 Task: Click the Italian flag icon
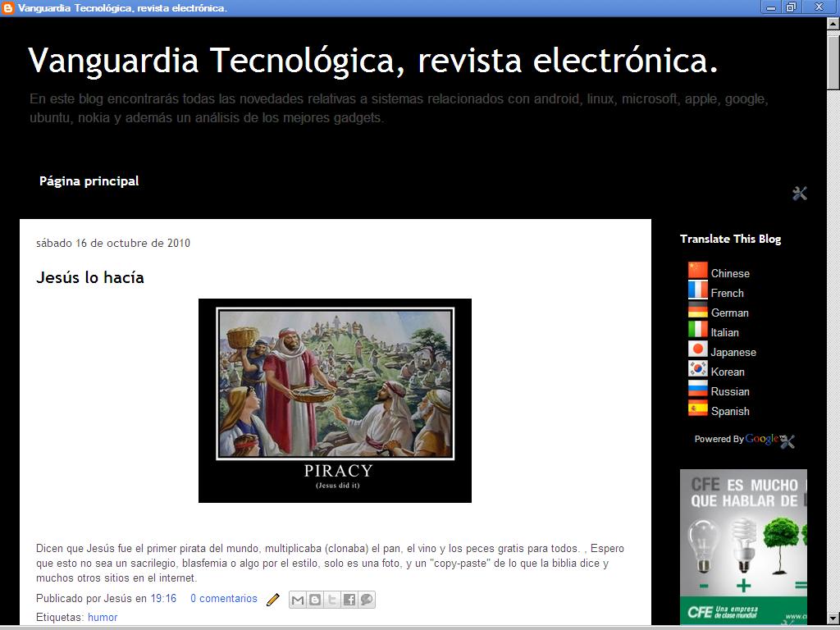697,330
